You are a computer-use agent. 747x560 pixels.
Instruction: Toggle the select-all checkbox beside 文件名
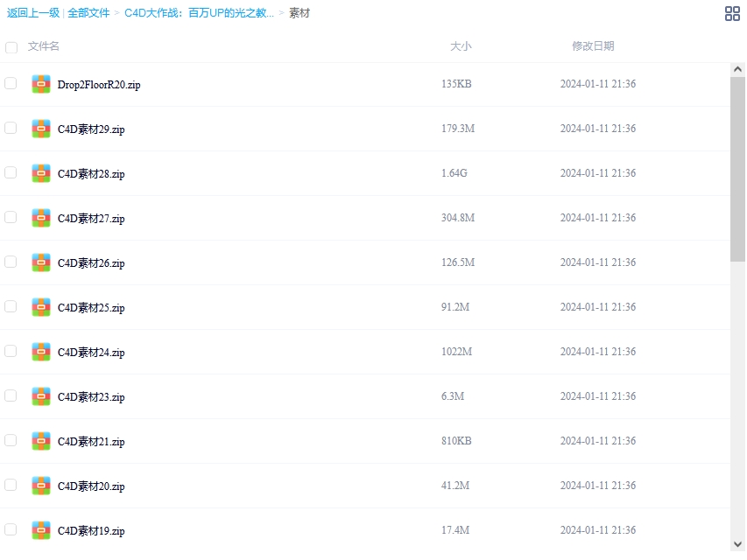[x=11, y=47]
